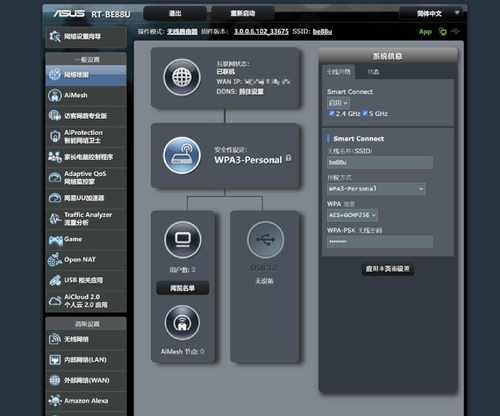Open the USB application sidebar icon
The width and height of the screenshot is (500, 416).
click(55, 280)
